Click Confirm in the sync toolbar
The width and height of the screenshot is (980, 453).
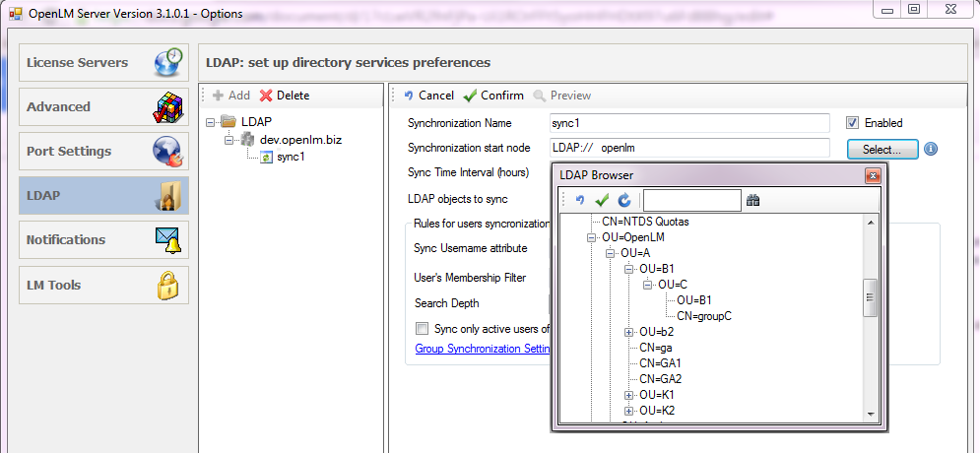[x=493, y=96]
